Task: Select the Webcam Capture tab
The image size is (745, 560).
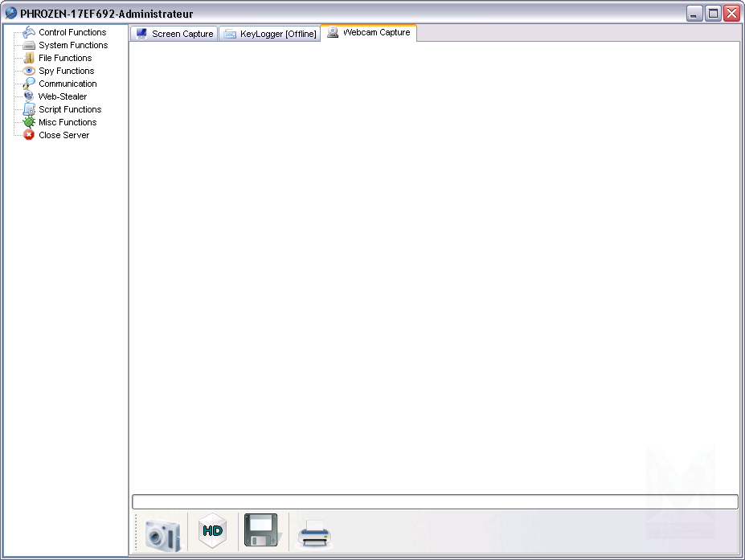Action: [x=369, y=33]
